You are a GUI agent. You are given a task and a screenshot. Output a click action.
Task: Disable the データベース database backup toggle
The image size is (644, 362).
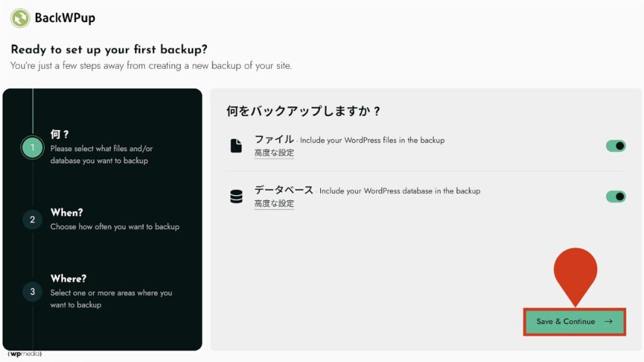[x=616, y=196]
